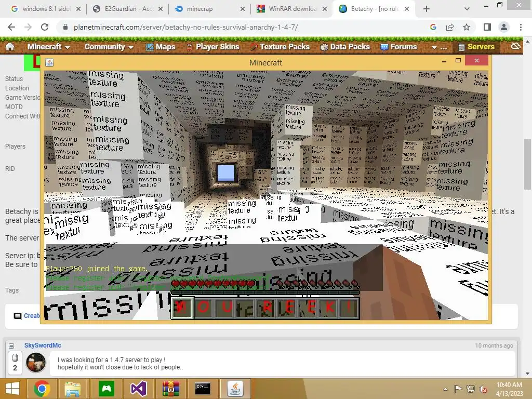Open Chrome side panel
The height and width of the screenshot is (399, 532).
[x=487, y=27]
